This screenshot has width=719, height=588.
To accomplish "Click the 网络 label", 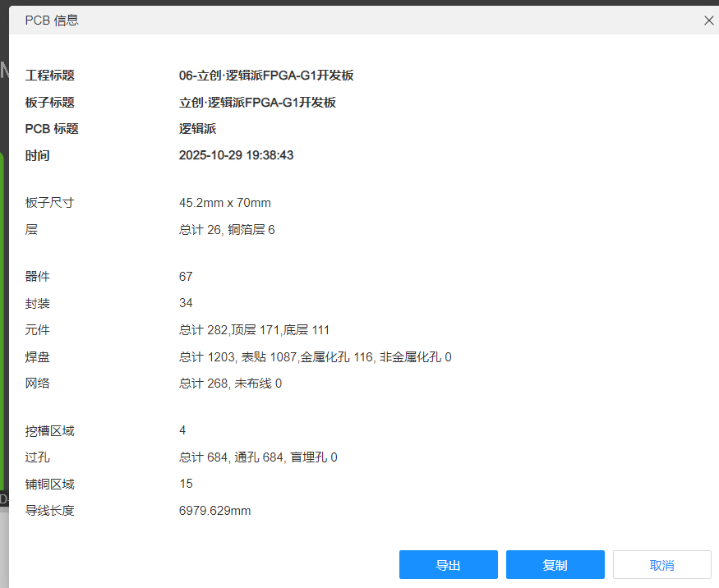I will 37,384.
